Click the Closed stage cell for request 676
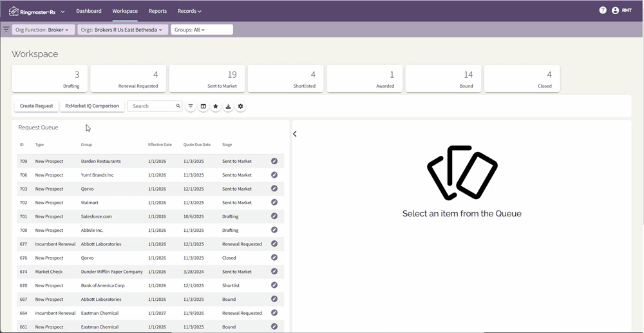The image size is (644, 333). pyautogui.click(x=229, y=258)
